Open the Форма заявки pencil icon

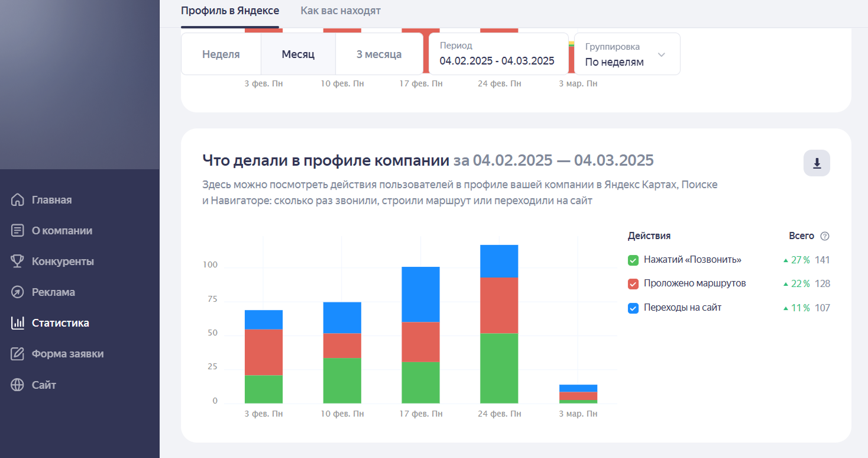pos(18,354)
